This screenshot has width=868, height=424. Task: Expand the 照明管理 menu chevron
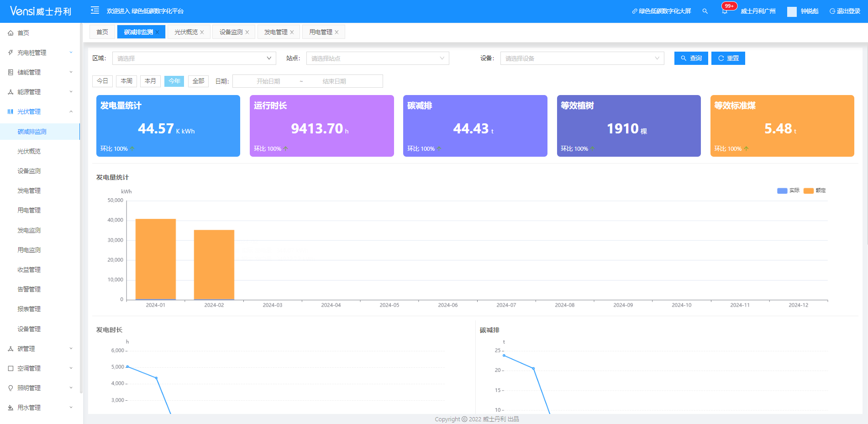pos(71,388)
